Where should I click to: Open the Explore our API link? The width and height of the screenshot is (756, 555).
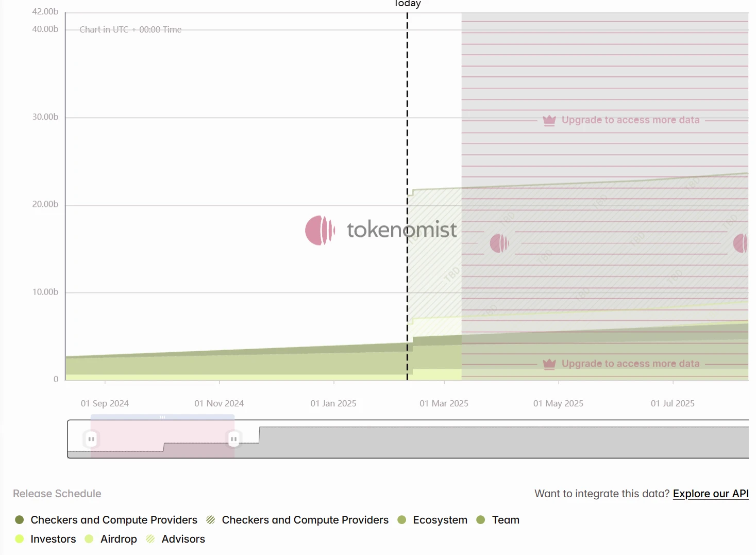(710, 494)
